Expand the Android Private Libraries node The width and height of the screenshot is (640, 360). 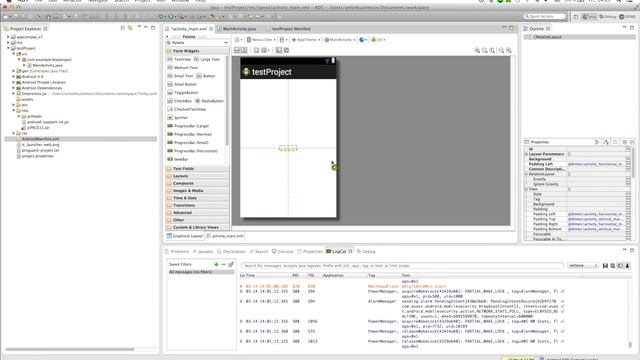tap(13, 82)
